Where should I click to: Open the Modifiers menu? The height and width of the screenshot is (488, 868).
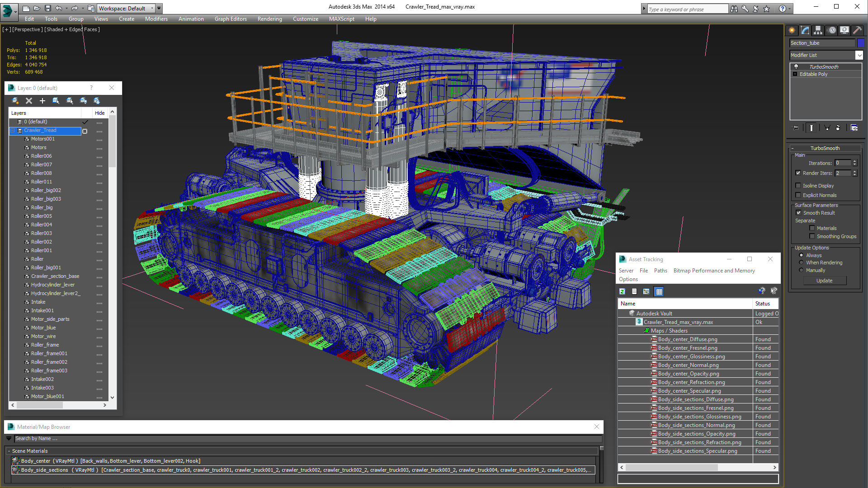156,19
